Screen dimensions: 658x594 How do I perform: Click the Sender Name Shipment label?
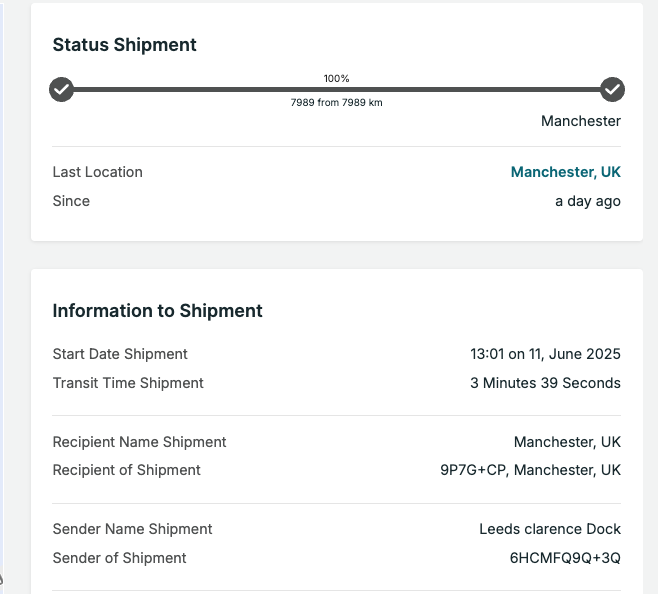[132, 529]
